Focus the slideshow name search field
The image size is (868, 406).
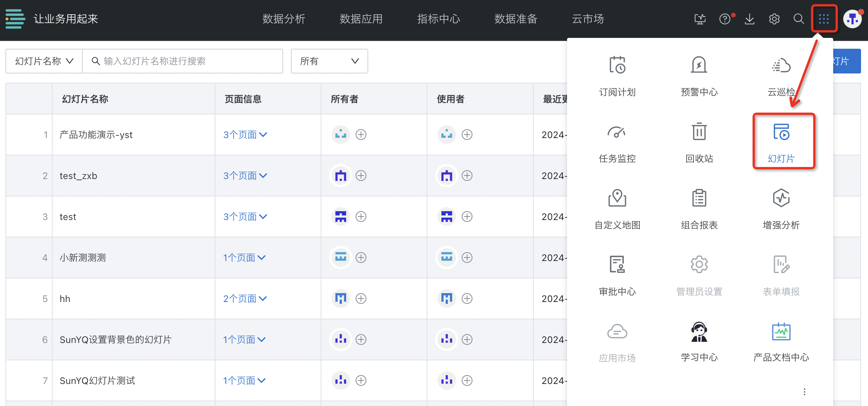point(183,61)
